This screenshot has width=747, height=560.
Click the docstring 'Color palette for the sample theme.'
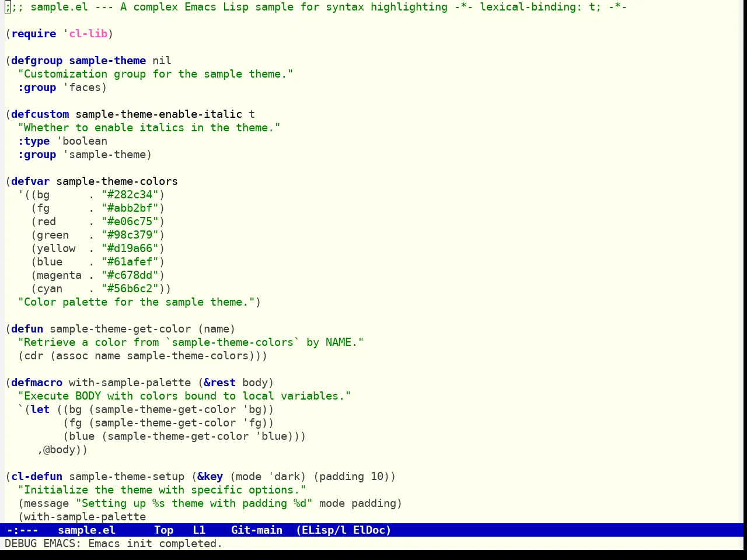136,302
